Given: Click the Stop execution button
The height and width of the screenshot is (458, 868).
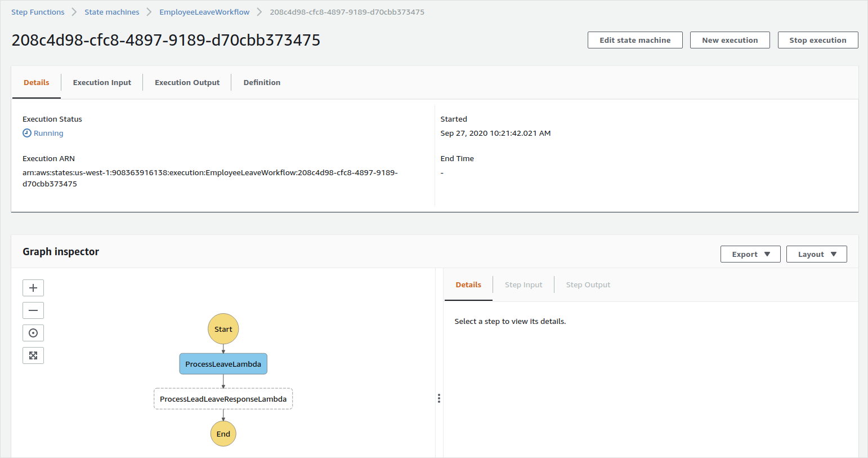Looking at the screenshot, I should coord(818,40).
